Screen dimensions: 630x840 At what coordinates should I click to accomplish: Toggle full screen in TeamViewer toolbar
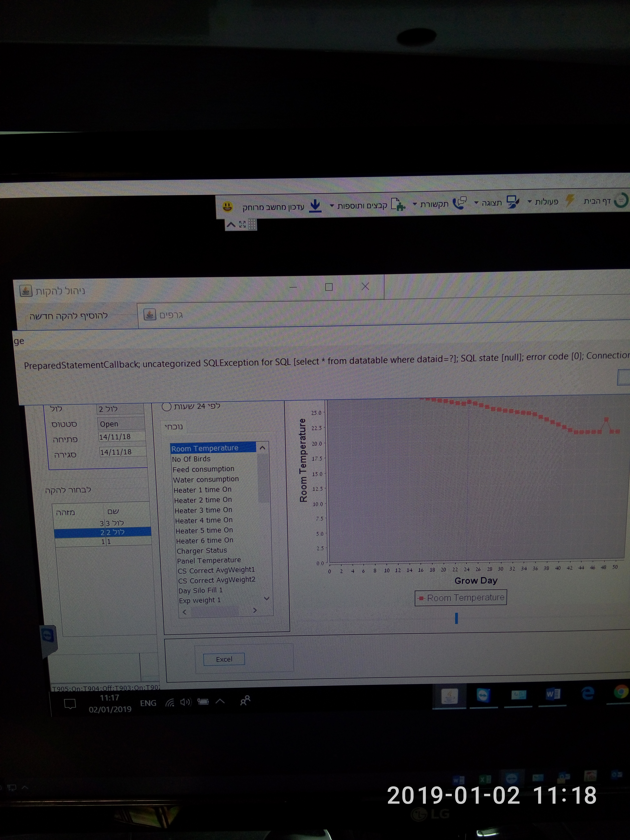242,224
